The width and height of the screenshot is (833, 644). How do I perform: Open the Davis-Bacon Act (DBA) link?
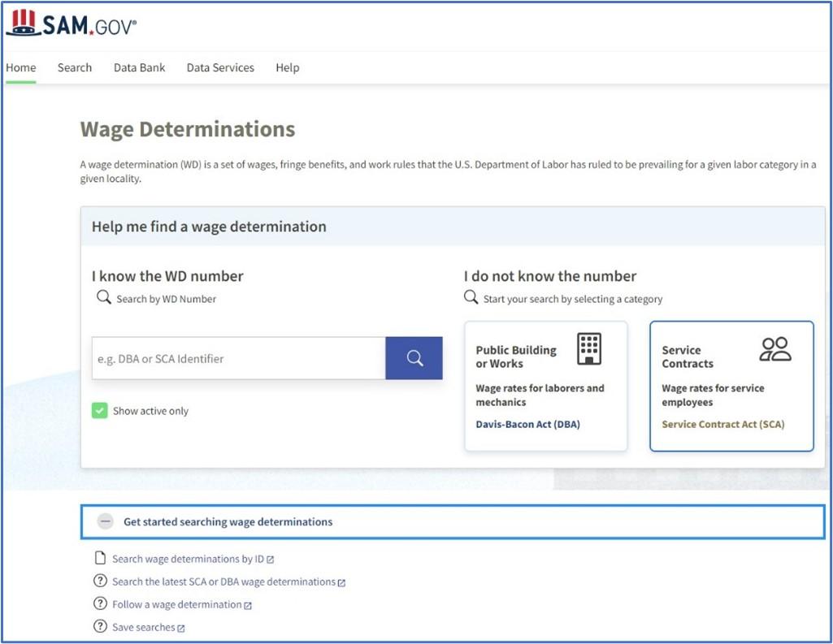[528, 424]
